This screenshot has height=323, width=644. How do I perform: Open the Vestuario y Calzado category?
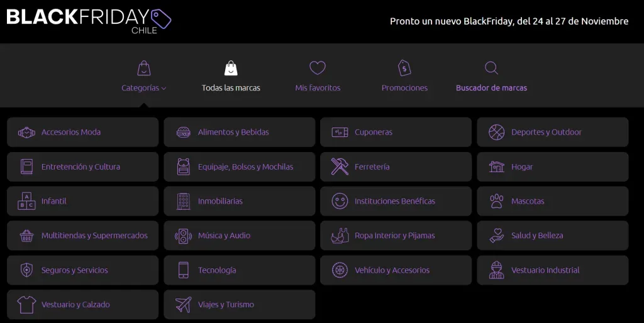[x=82, y=305]
